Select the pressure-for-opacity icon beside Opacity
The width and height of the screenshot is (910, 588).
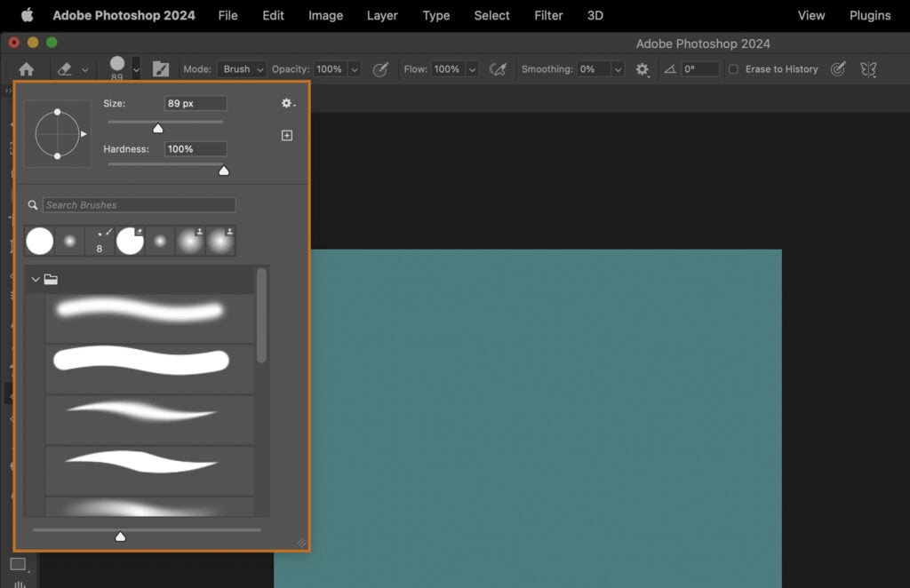381,68
